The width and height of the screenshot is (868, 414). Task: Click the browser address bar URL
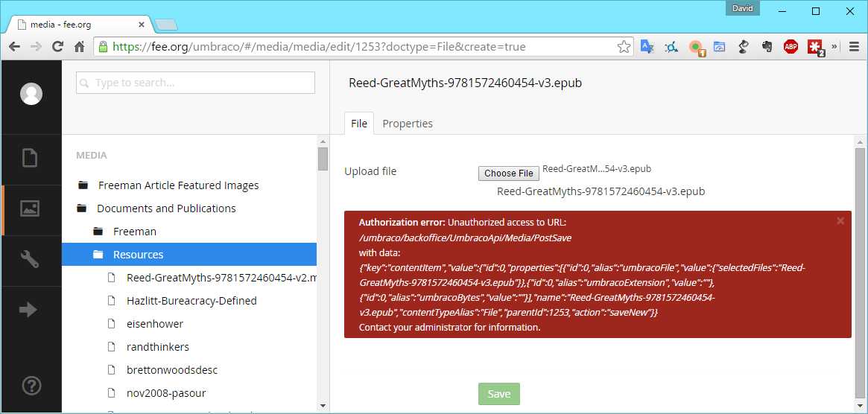319,47
